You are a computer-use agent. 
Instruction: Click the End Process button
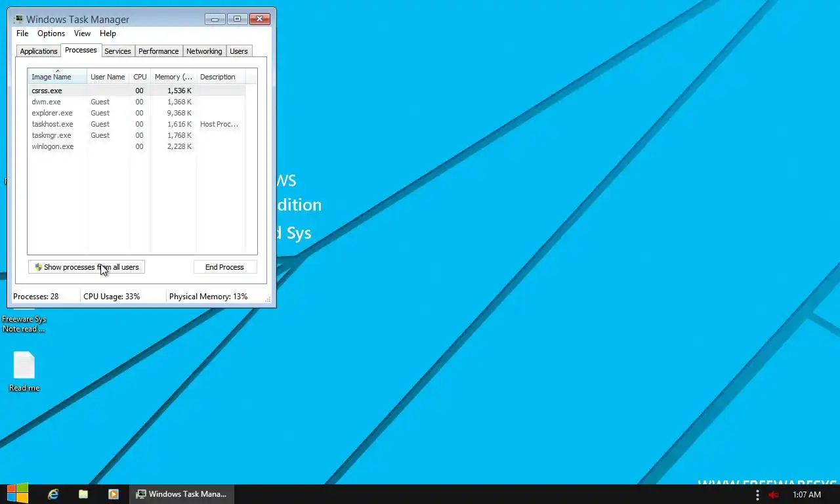click(224, 267)
